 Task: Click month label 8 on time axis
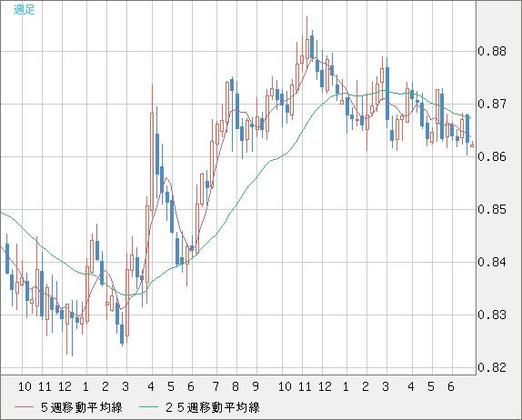click(236, 386)
